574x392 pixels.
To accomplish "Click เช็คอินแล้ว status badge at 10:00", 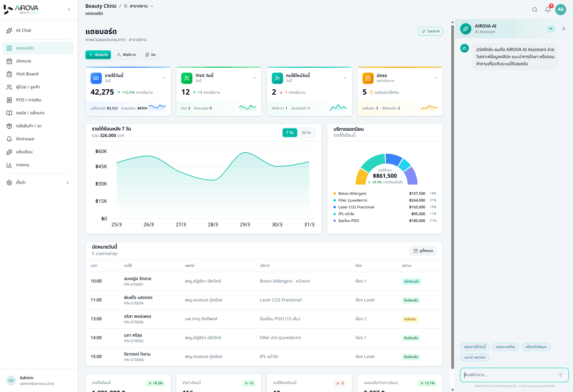I will [411, 281].
